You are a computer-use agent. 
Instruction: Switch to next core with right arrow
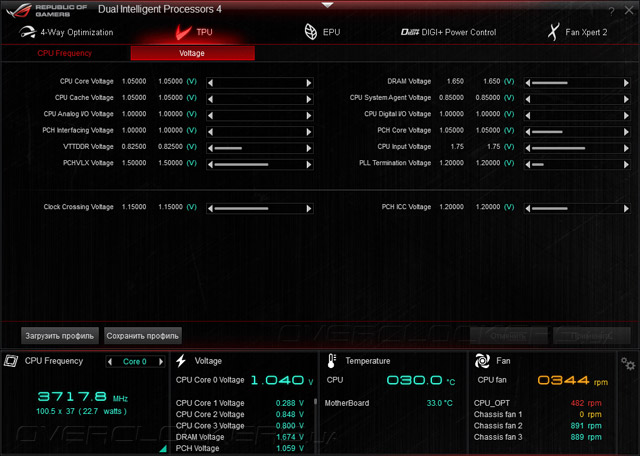pyautogui.click(x=161, y=362)
